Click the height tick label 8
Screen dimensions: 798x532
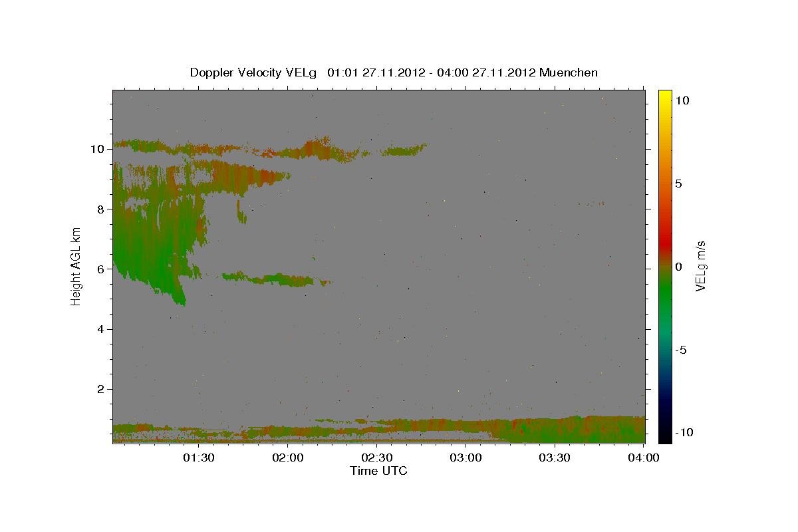(102, 209)
